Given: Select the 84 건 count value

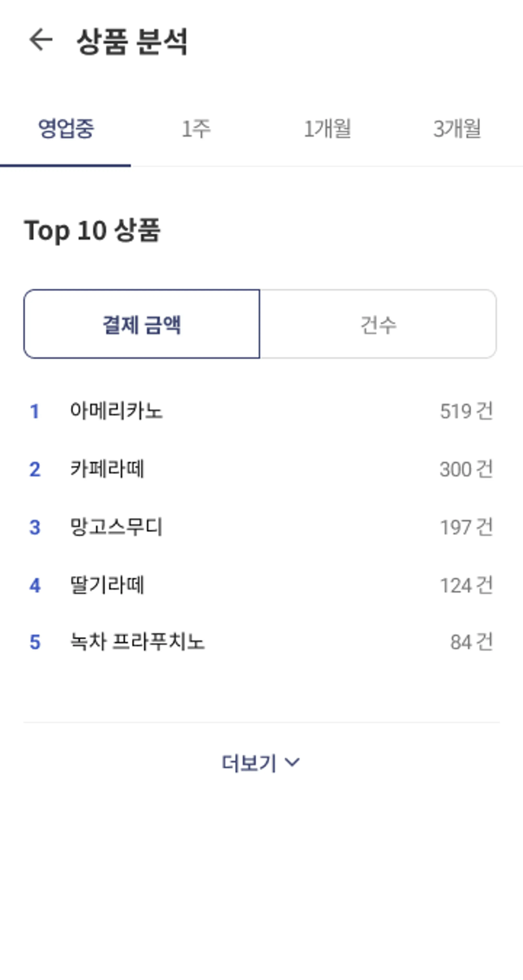Looking at the screenshot, I should click(471, 642).
